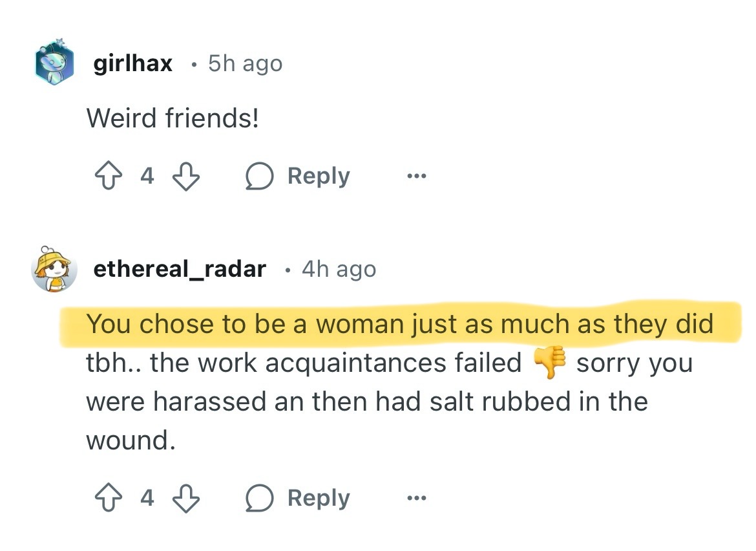Screen dimensions: 756x551
Task: Open girlhax's avatar profile picture
Action: coord(55,61)
